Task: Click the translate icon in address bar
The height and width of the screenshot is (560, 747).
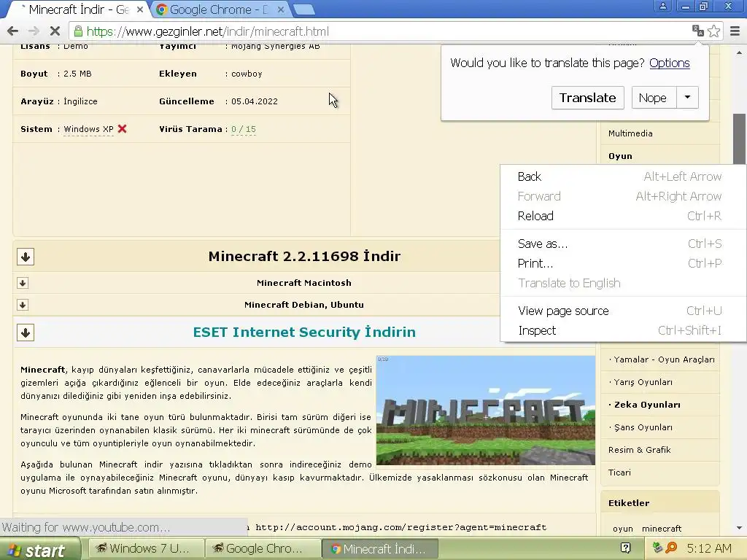Action: coord(698,31)
